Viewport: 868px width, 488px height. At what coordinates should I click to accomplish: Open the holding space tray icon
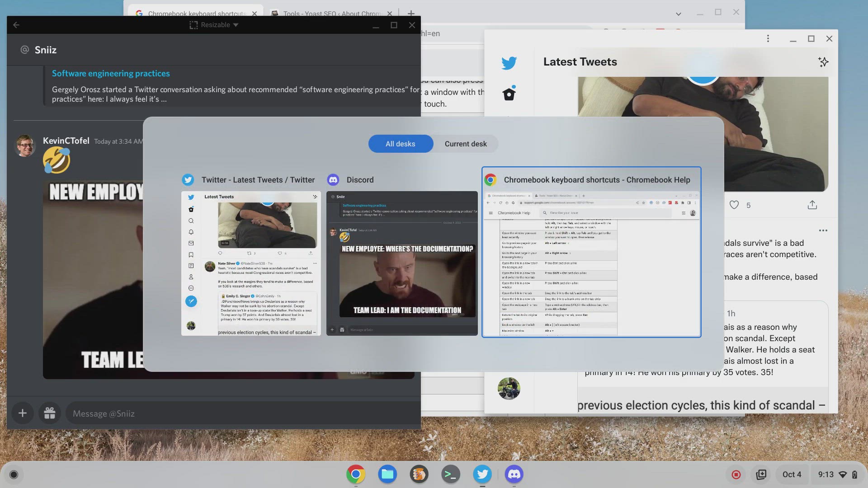click(761, 474)
